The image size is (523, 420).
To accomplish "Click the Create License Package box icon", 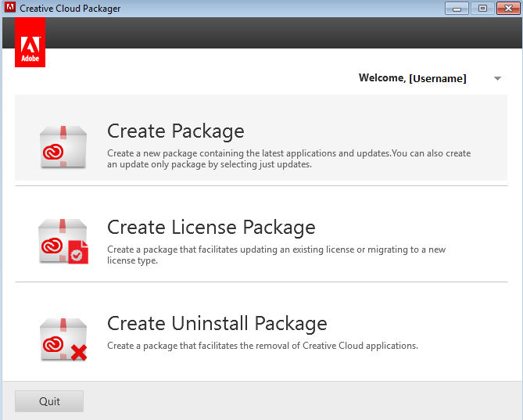I will (63, 242).
